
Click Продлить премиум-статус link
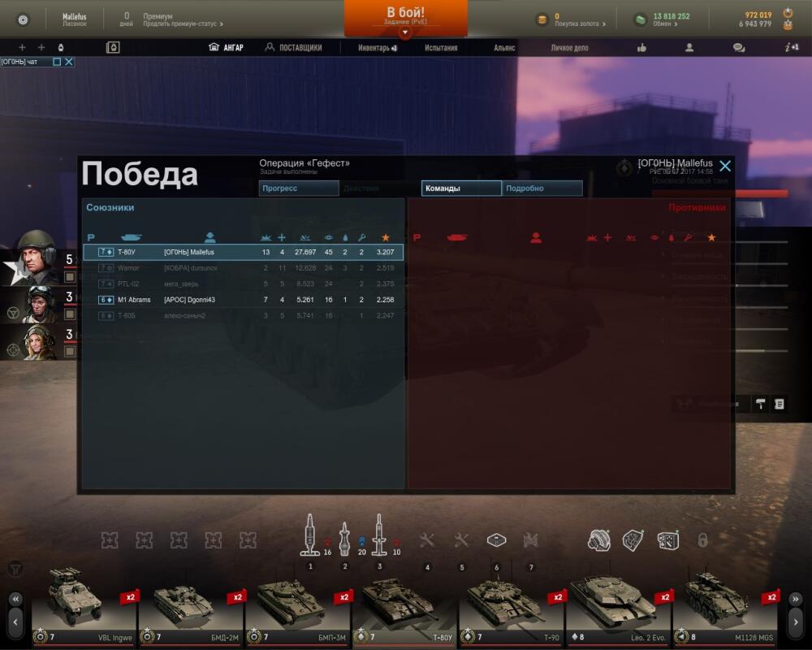pos(183,24)
